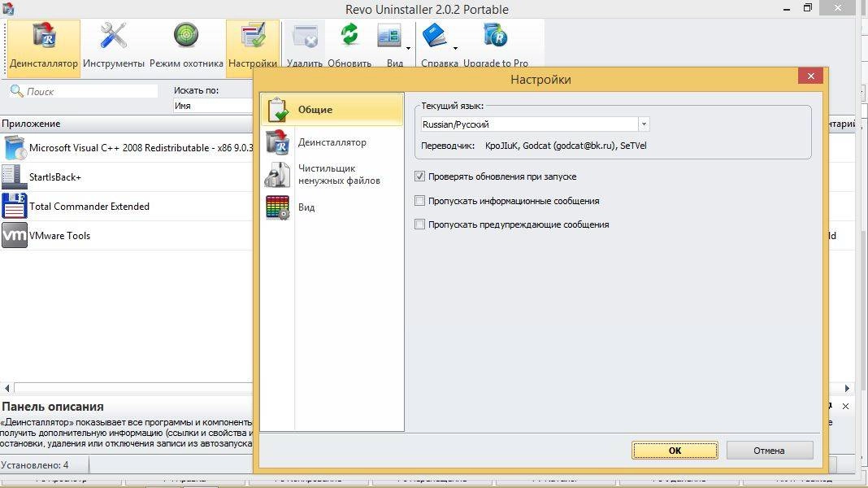Click the Установлено: 4 status text
Screen dimensions: 868x488
34,464
